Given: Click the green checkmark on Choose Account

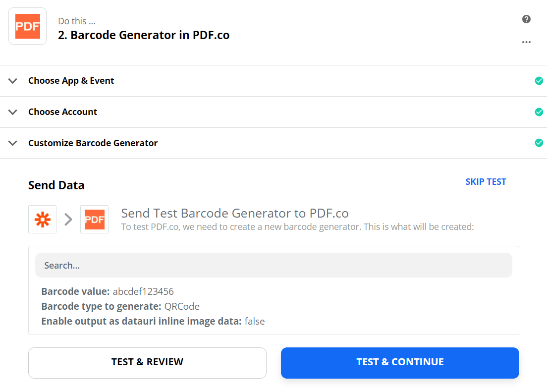Looking at the screenshot, I should [x=539, y=112].
